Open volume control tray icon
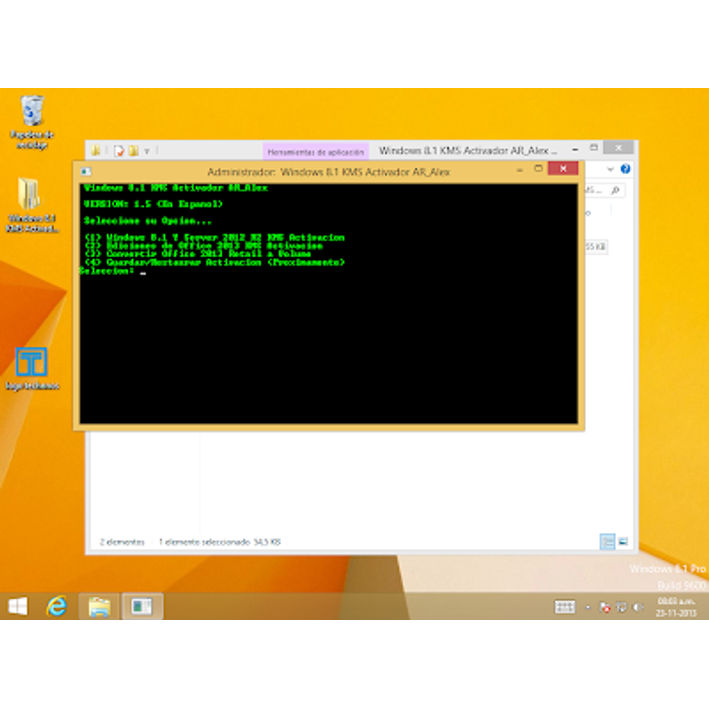Screen dimensions: 709x709 638,607
